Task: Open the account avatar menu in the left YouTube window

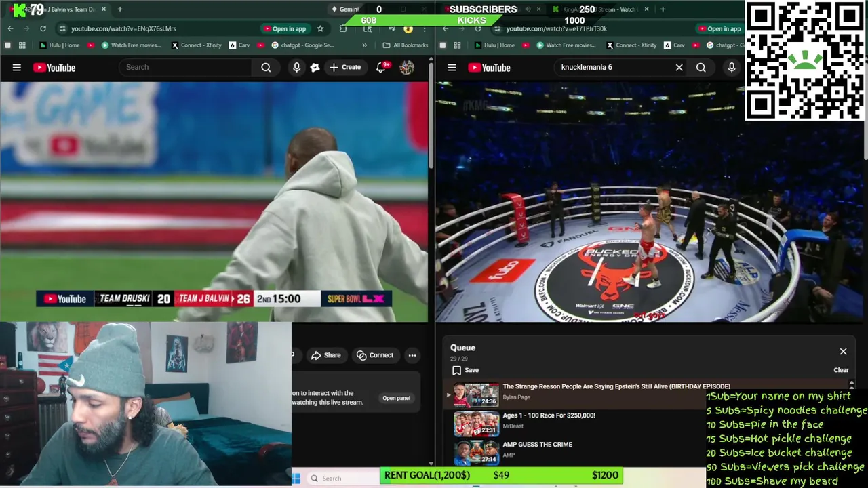Action: [x=407, y=67]
